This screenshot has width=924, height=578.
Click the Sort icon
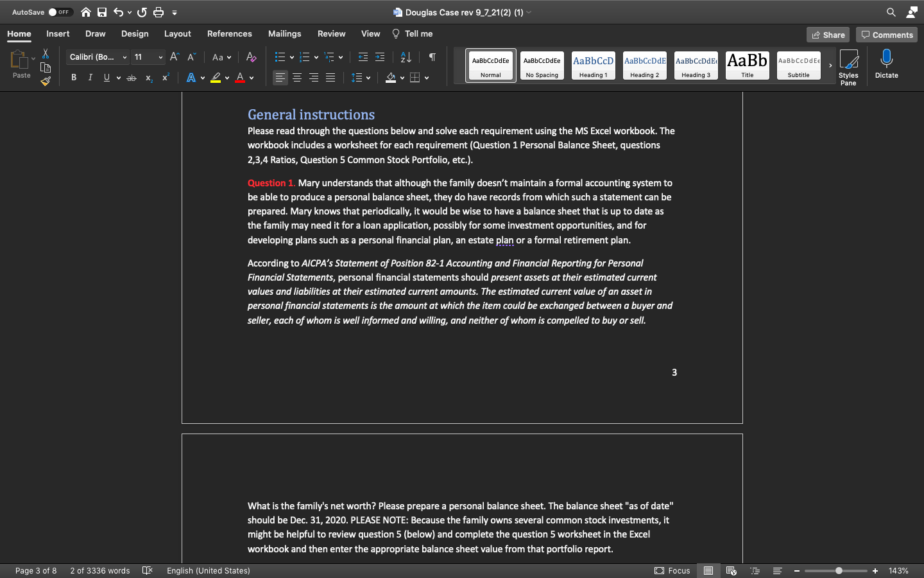pyautogui.click(x=405, y=57)
